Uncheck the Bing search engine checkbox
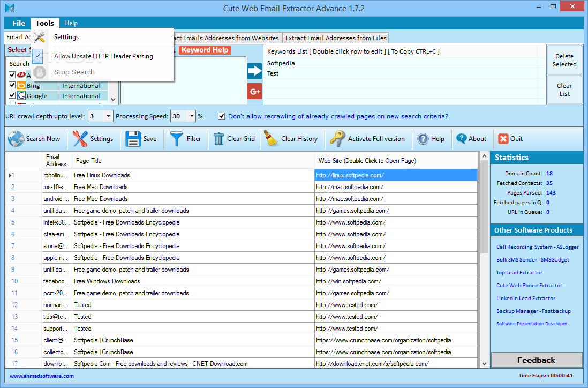 (x=12, y=85)
